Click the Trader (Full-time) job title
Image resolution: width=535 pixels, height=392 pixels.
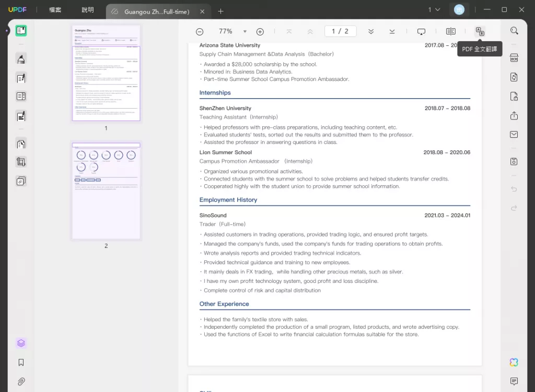click(223, 224)
